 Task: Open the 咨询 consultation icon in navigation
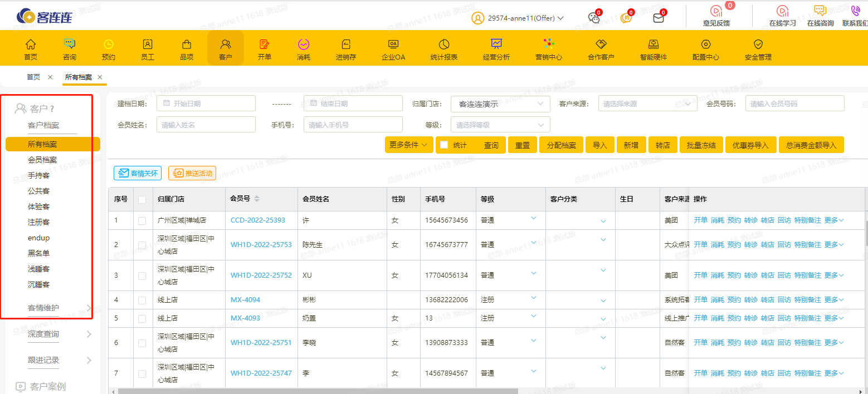pos(70,45)
